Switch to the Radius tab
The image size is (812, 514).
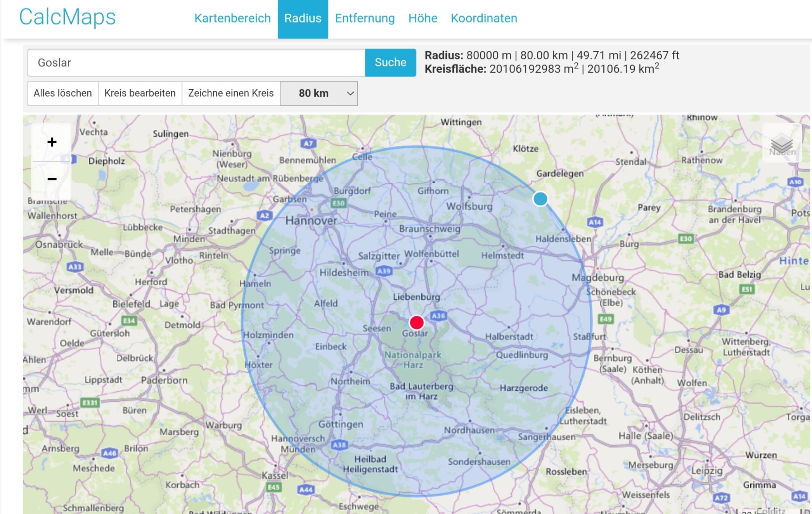pos(303,19)
